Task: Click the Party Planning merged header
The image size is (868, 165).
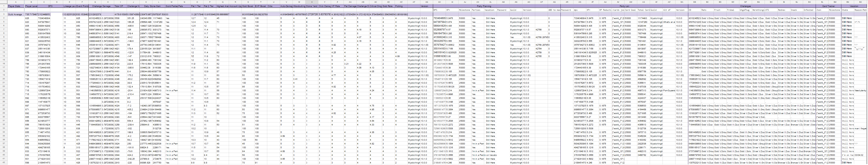Action: pos(484,6)
